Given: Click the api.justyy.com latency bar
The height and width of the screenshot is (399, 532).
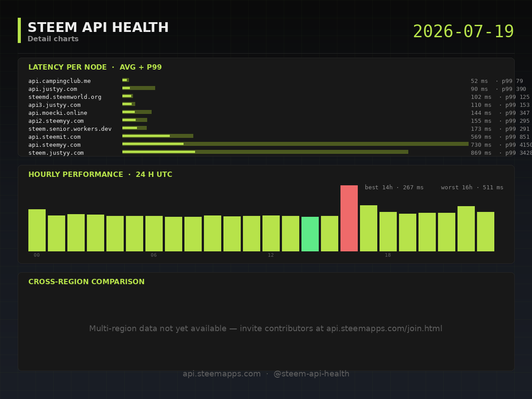Looking at the screenshot, I should 139,88.
